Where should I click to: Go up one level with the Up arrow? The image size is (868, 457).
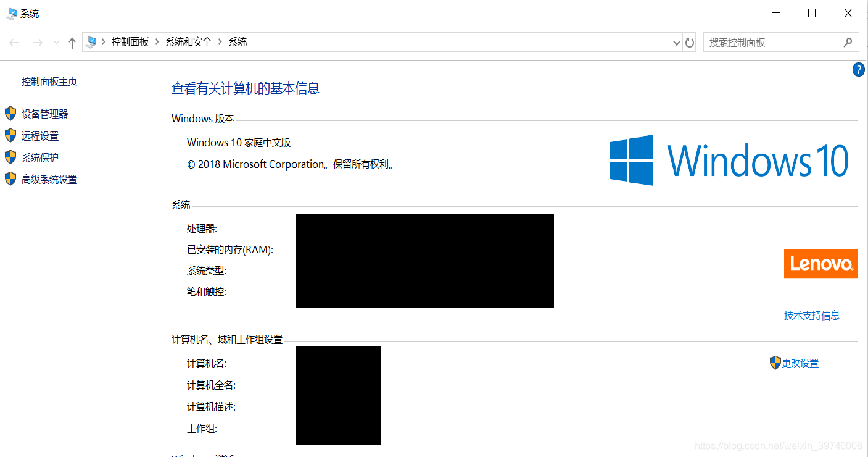point(72,43)
